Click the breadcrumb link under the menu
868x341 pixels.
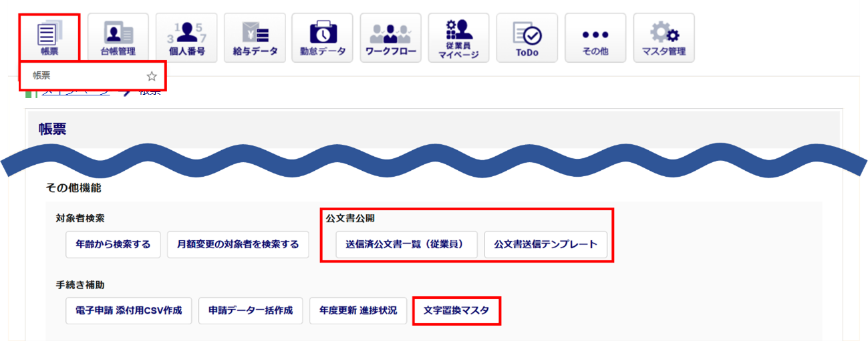pyautogui.click(x=75, y=93)
